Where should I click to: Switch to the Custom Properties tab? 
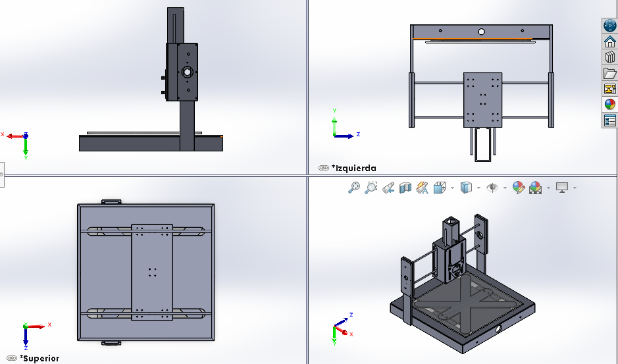[x=610, y=120]
